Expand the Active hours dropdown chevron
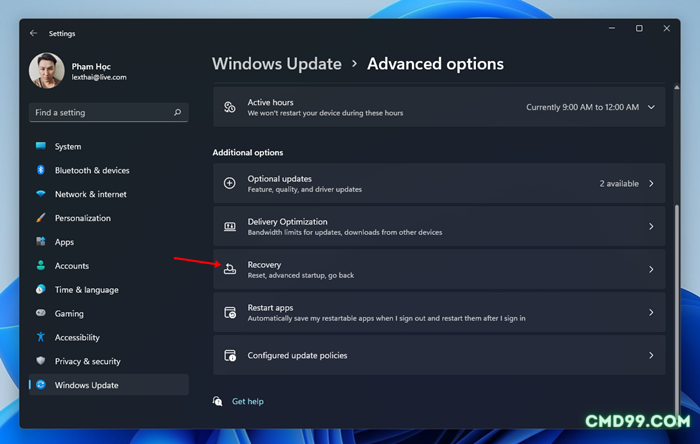Screen dimensions: 700x444 (651, 107)
